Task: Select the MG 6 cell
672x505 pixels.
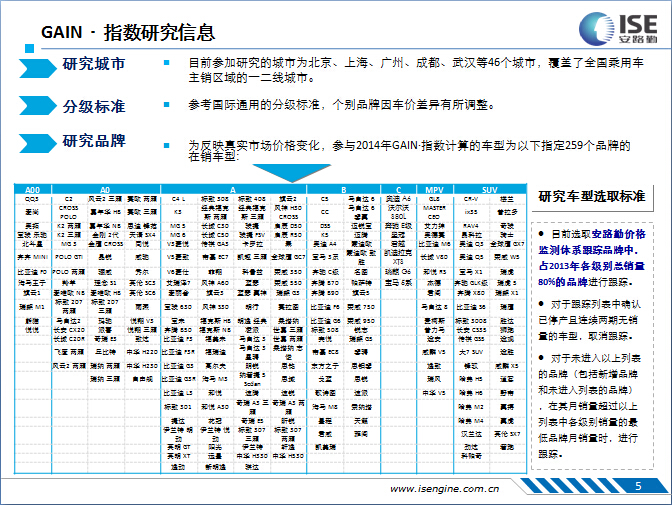Action: pos(178,235)
